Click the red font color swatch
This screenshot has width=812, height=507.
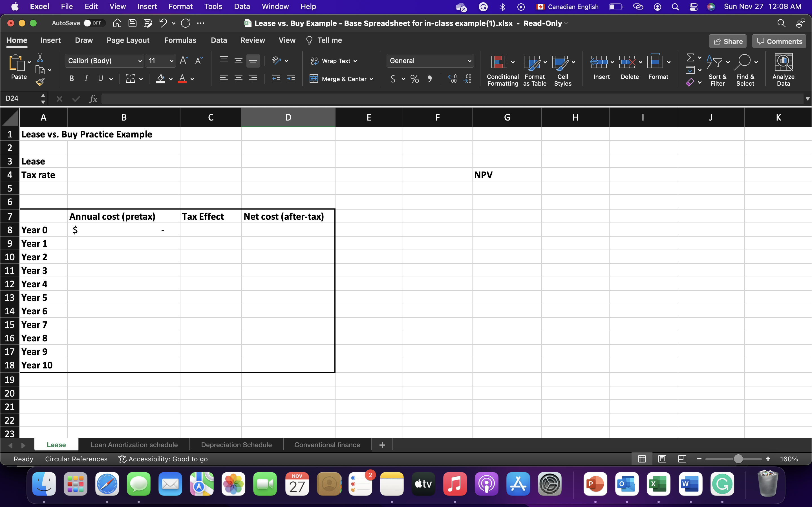coord(182,79)
